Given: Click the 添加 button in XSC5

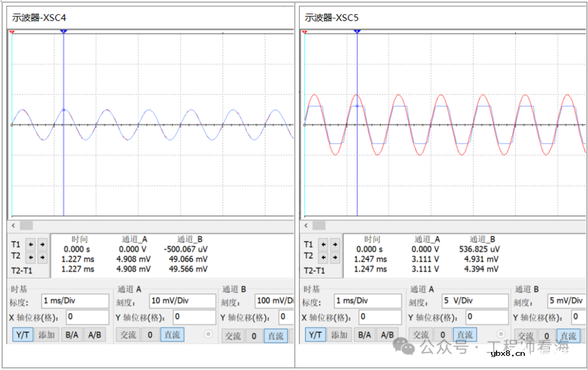Looking at the screenshot, I should pos(339,335).
